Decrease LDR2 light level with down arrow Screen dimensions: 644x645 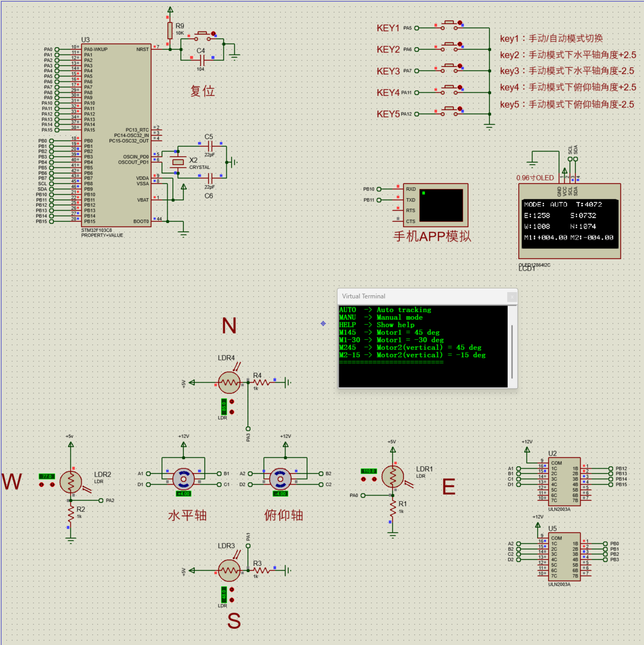pos(41,485)
